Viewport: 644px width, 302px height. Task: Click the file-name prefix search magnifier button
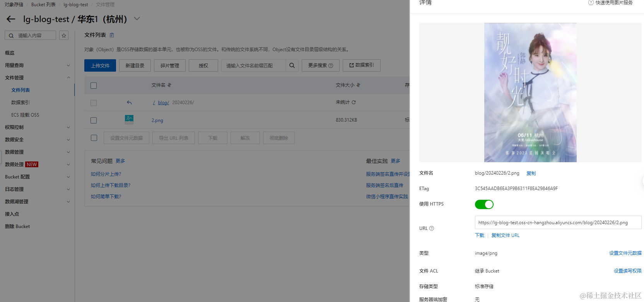292,65
